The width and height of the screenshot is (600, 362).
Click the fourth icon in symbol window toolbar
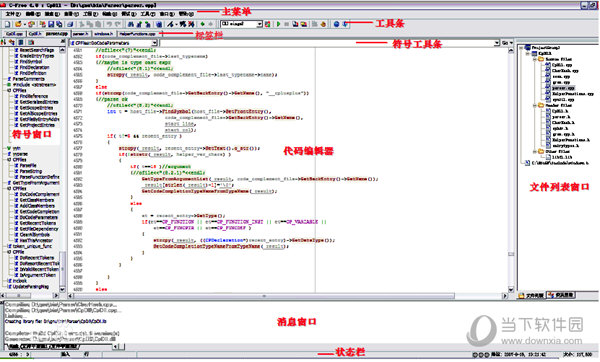tap(31, 42)
